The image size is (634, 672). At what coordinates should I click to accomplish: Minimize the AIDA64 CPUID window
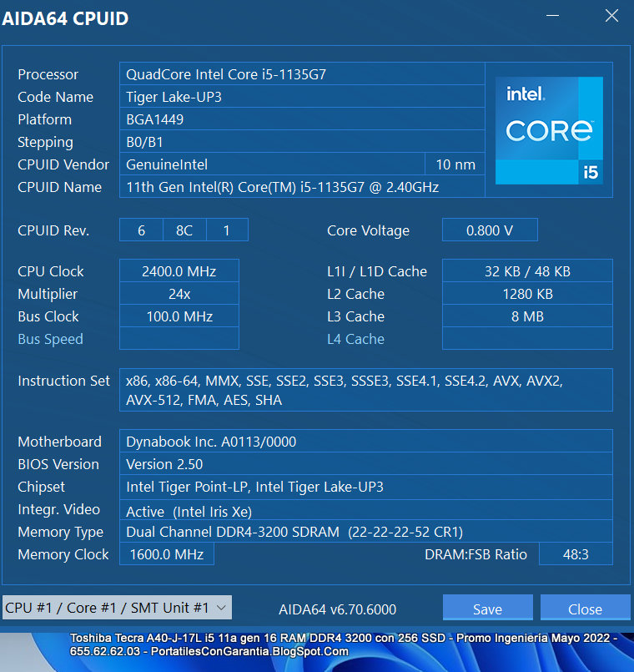[552, 16]
